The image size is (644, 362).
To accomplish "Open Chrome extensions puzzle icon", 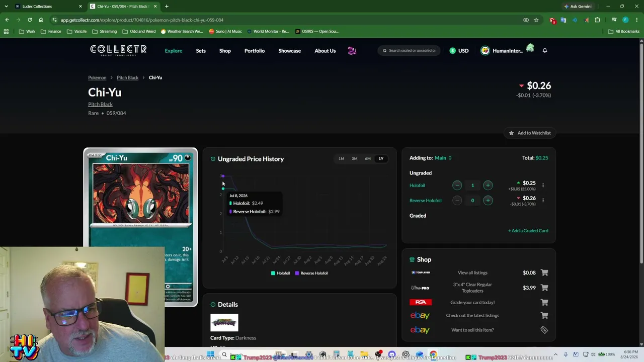I will (597, 20).
